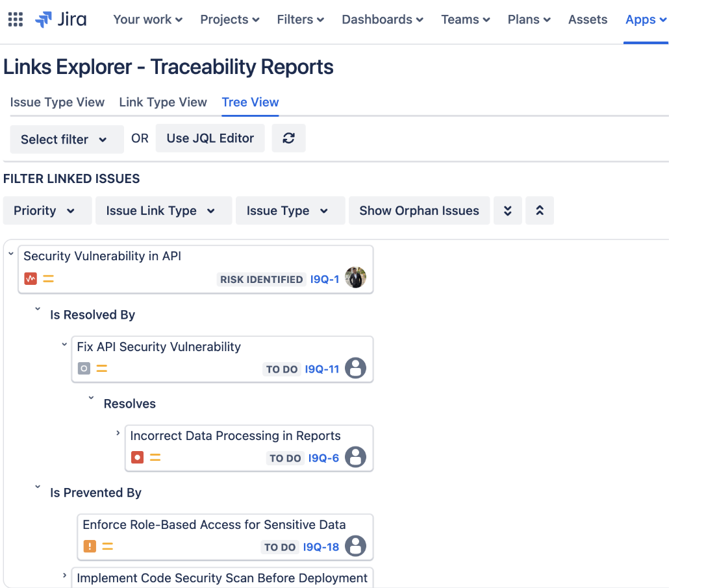704x588 pixels.
Task: Click the risk issue type icon on I9Q-1
Action: pos(30,278)
